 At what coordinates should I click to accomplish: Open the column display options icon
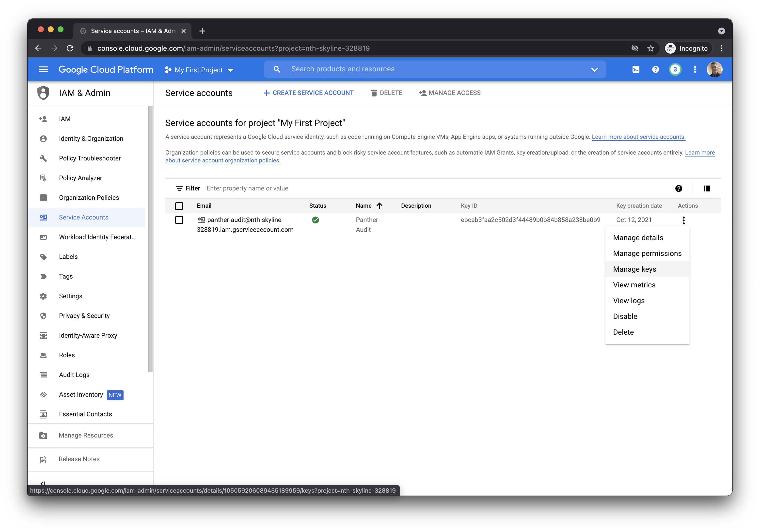[x=707, y=188]
